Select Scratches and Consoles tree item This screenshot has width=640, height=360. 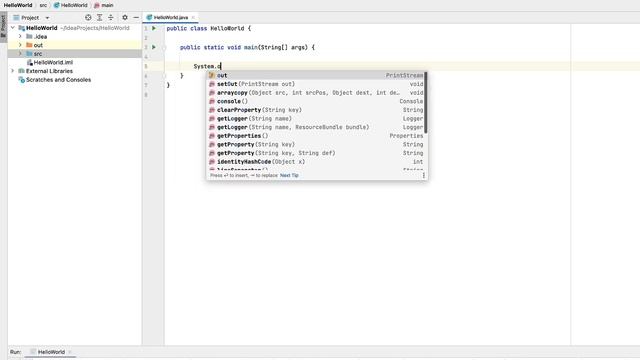click(x=58, y=80)
